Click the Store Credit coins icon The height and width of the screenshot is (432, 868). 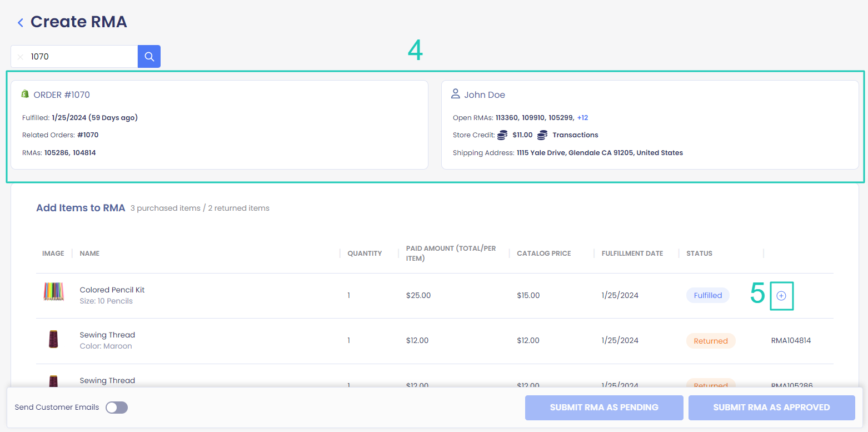502,135
